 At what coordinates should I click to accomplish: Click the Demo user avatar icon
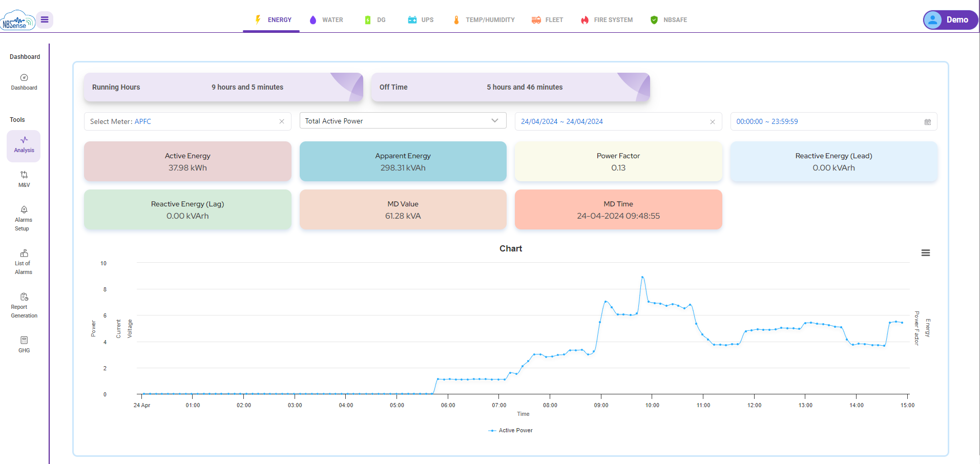(933, 20)
